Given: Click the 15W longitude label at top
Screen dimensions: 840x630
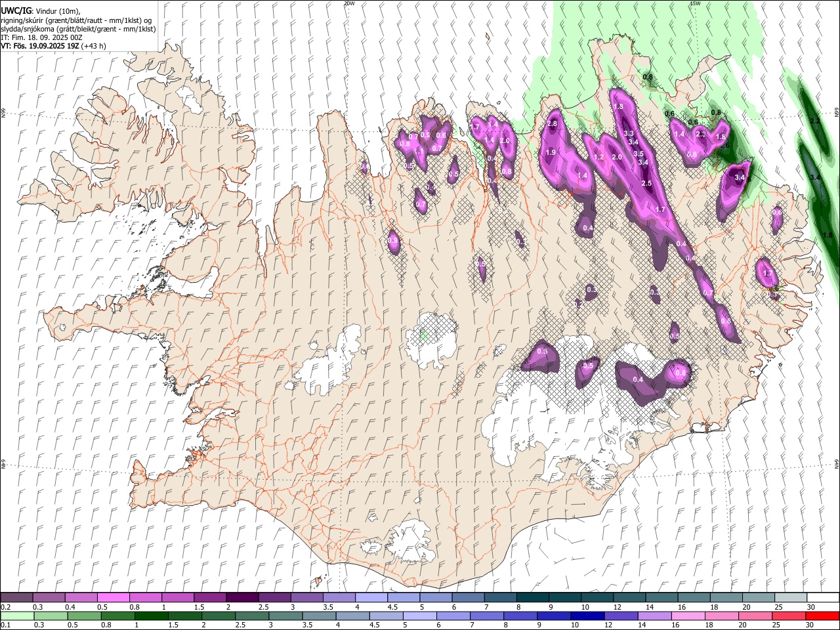Looking at the screenshot, I should (x=695, y=3).
